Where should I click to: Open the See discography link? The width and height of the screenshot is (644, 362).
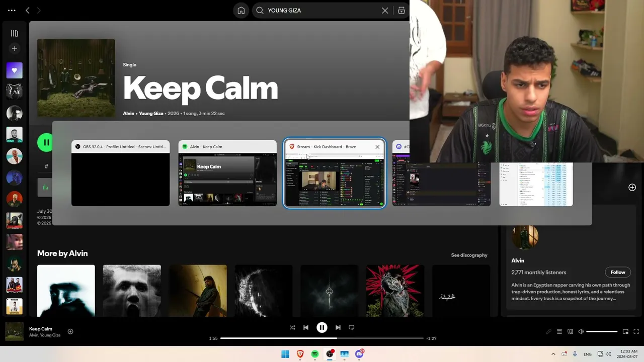point(469,255)
